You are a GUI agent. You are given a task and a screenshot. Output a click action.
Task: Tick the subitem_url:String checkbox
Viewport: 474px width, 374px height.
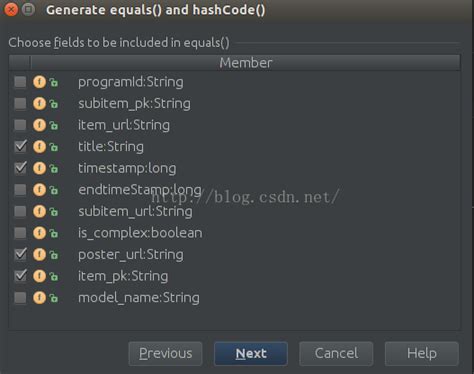[20, 211]
